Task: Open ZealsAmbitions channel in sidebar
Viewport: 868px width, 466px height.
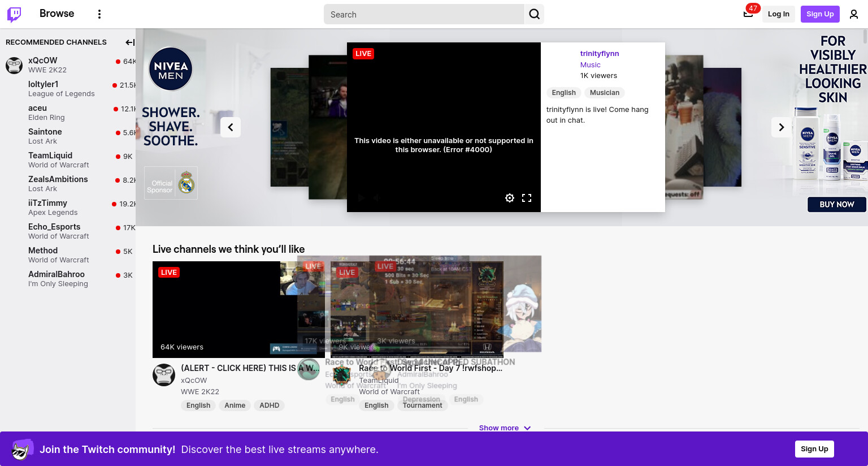Action: pyautogui.click(x=68, y=184)
